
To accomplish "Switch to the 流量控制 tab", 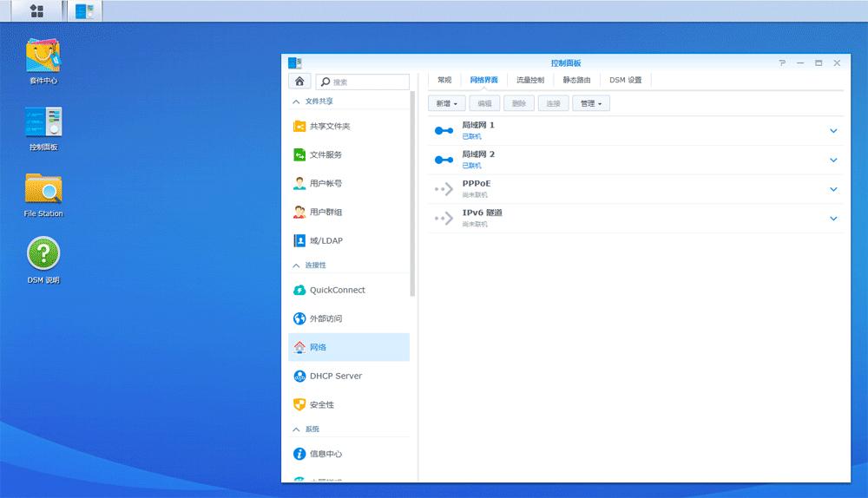I will [529, 80].
